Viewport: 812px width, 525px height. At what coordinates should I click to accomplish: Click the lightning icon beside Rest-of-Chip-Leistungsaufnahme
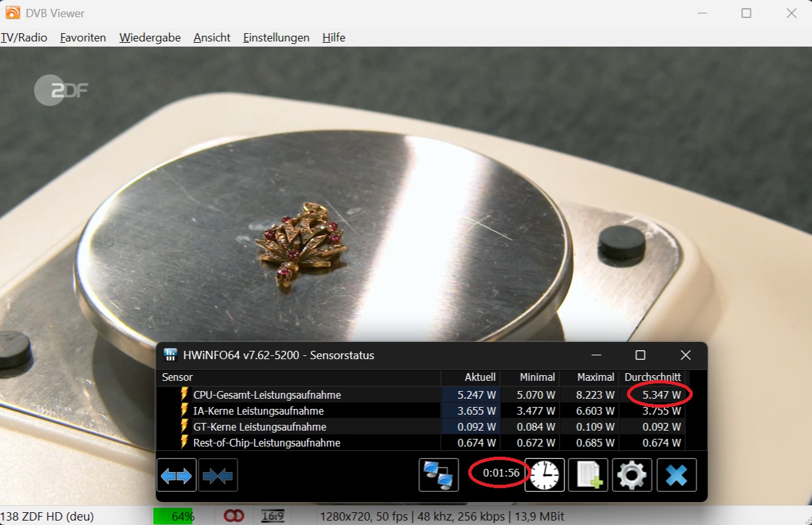click(x=184, y=443)
